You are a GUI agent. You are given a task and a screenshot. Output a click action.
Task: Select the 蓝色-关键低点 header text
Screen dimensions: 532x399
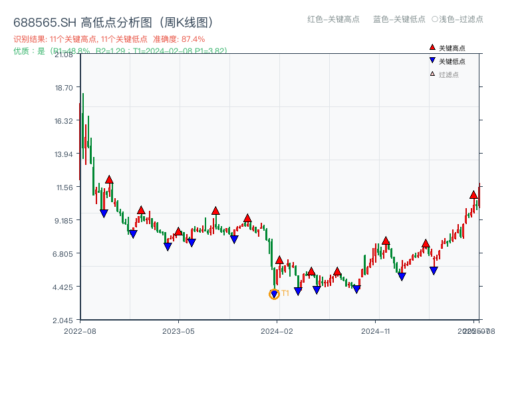tap(399, 19)
